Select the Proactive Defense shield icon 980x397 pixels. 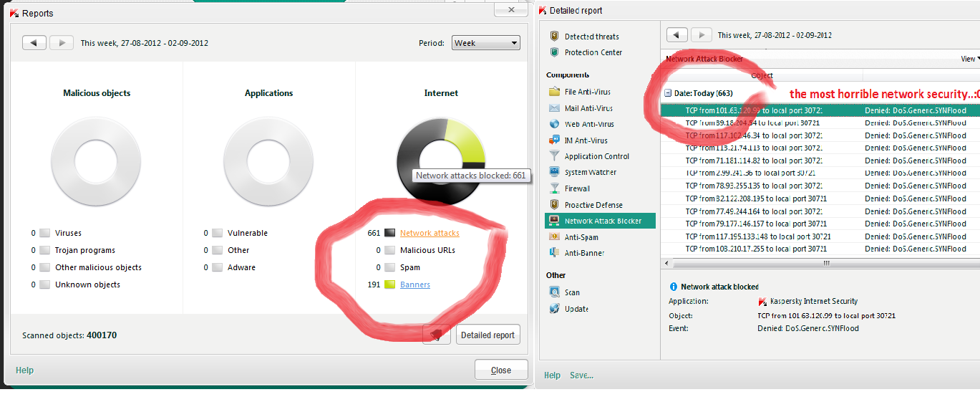click(554, 205)
